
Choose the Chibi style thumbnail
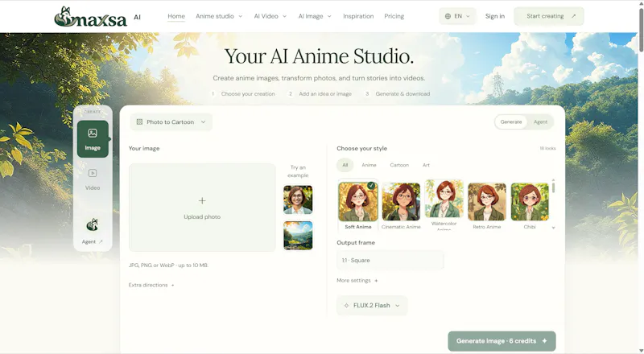pos(530,202)
